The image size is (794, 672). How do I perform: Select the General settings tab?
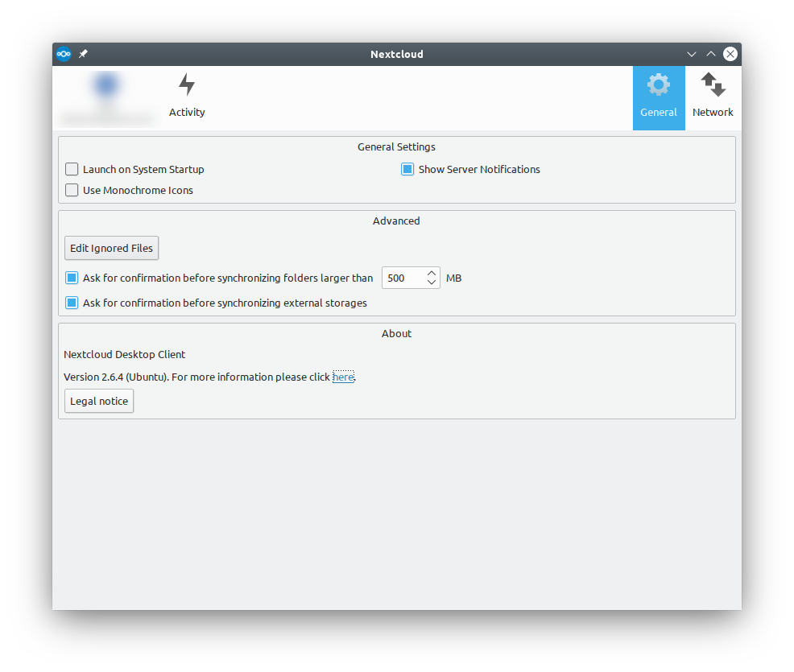click(x=658, y=97)
